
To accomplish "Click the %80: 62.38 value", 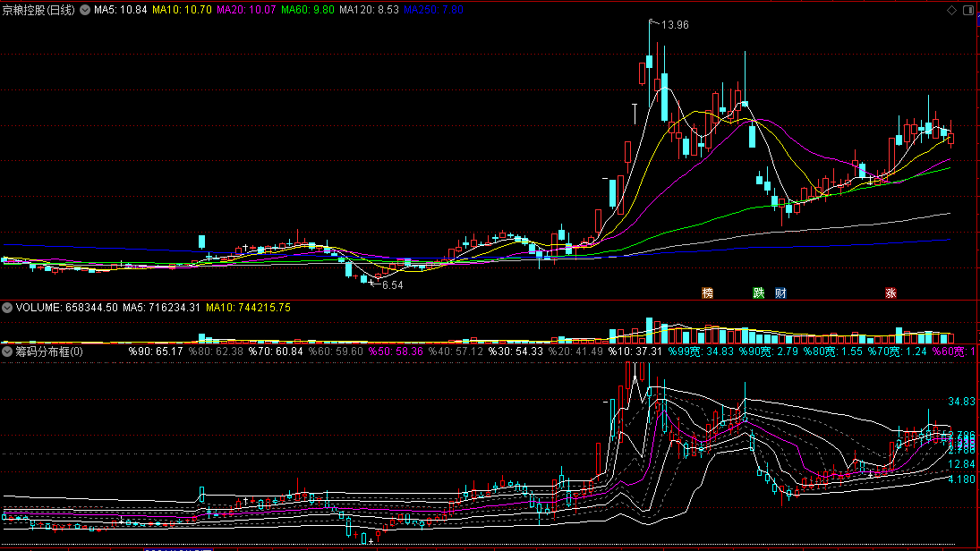I will click(216, 352).
